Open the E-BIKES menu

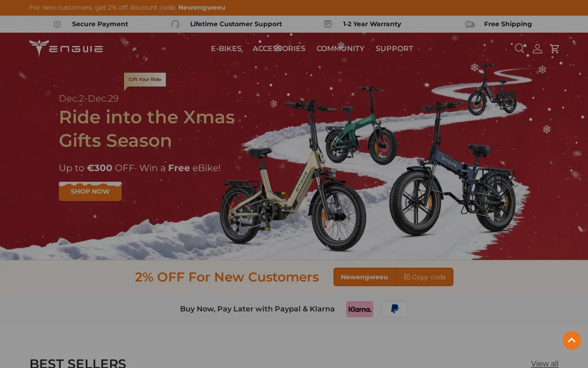(x=226, y=48)
